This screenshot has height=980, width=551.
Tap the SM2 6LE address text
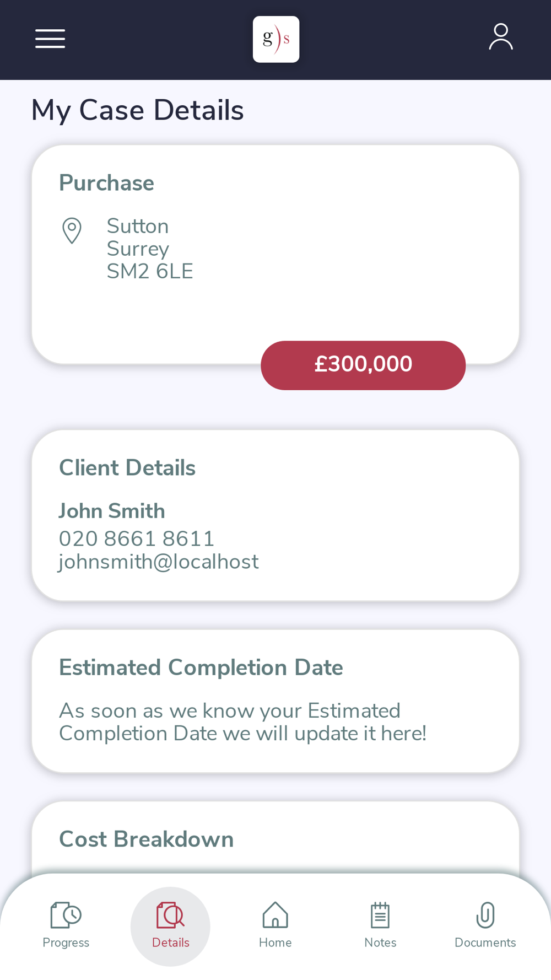tap(150, 271)
